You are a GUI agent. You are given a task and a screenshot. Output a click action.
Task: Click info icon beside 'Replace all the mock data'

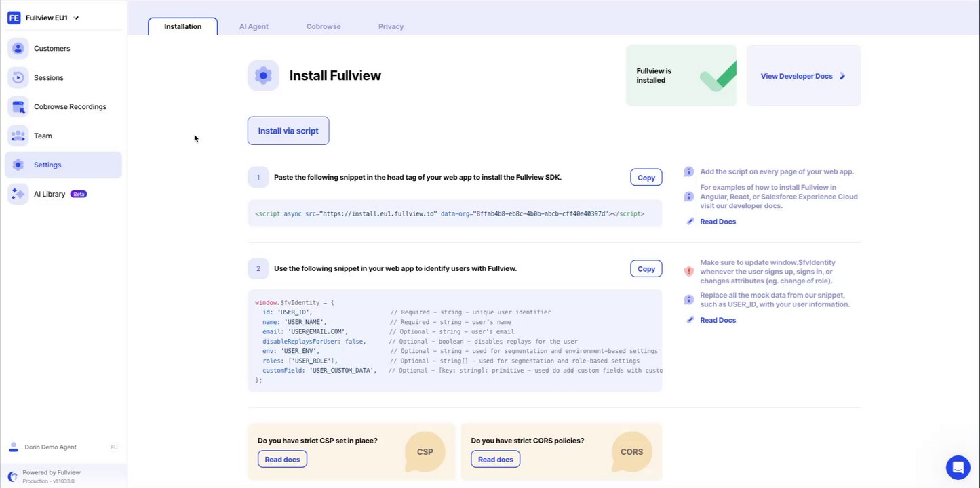coord(689,300)
